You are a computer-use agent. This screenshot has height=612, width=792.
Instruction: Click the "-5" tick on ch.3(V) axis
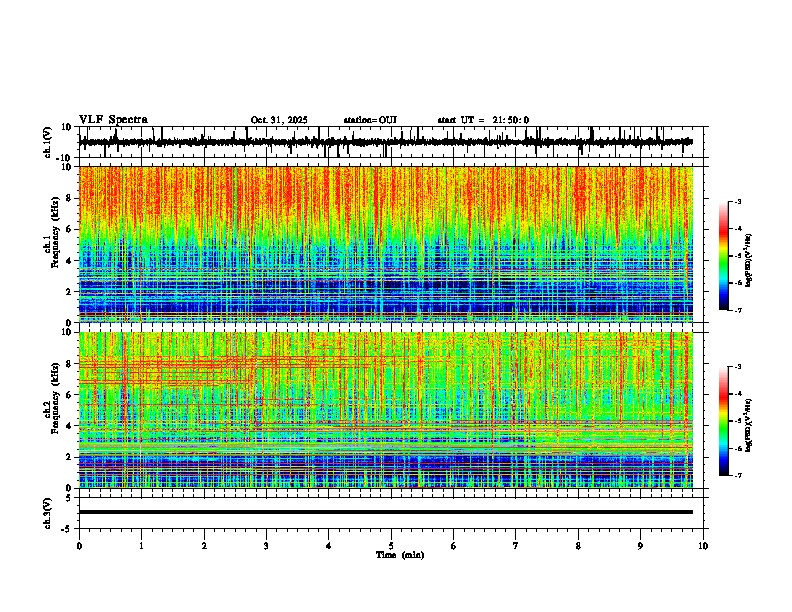[67, 529]
